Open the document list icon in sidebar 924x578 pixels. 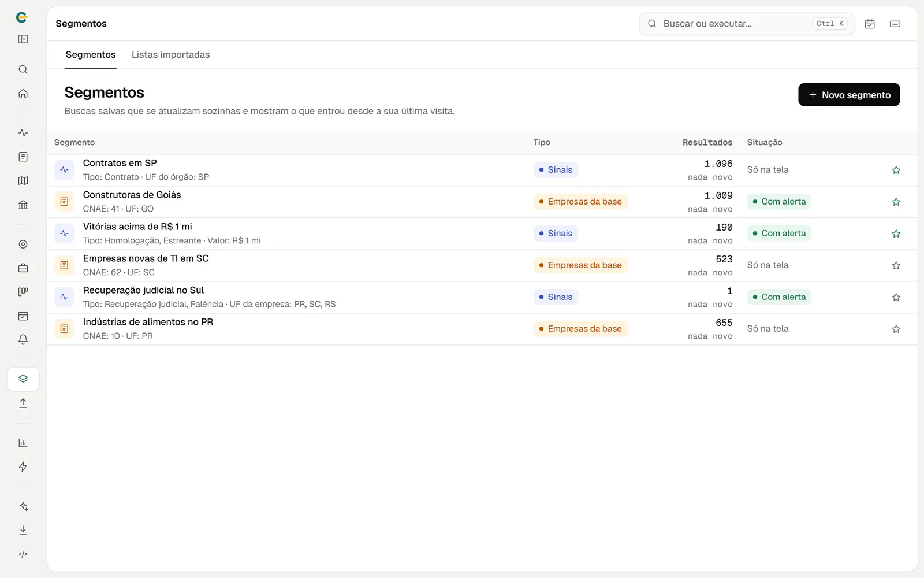(x=23, y=157)
